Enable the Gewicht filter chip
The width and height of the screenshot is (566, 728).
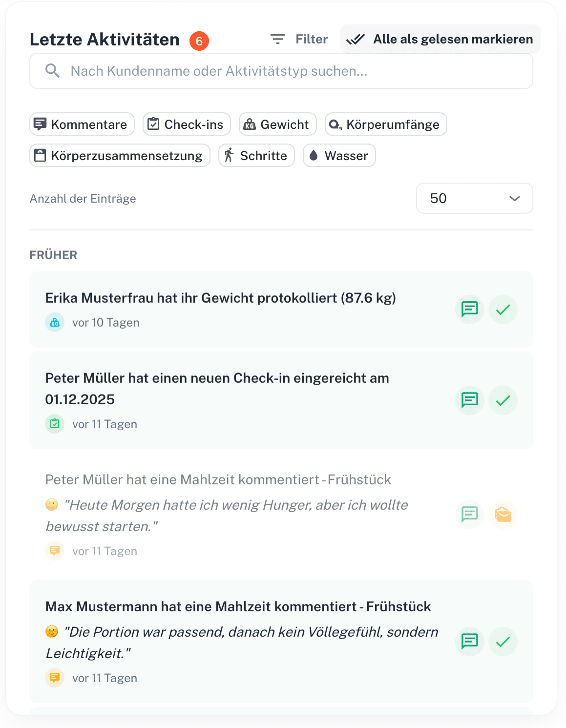[x=277, y=125]
